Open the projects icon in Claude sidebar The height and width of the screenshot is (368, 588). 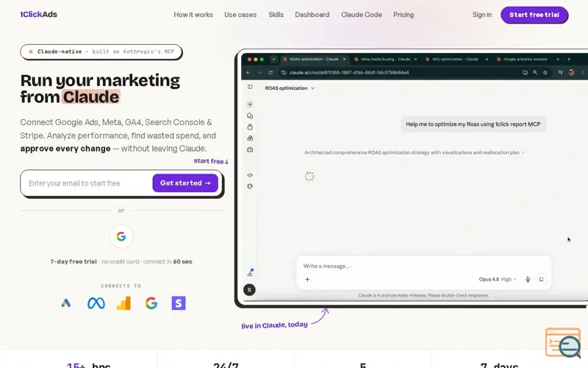(250, 127)
